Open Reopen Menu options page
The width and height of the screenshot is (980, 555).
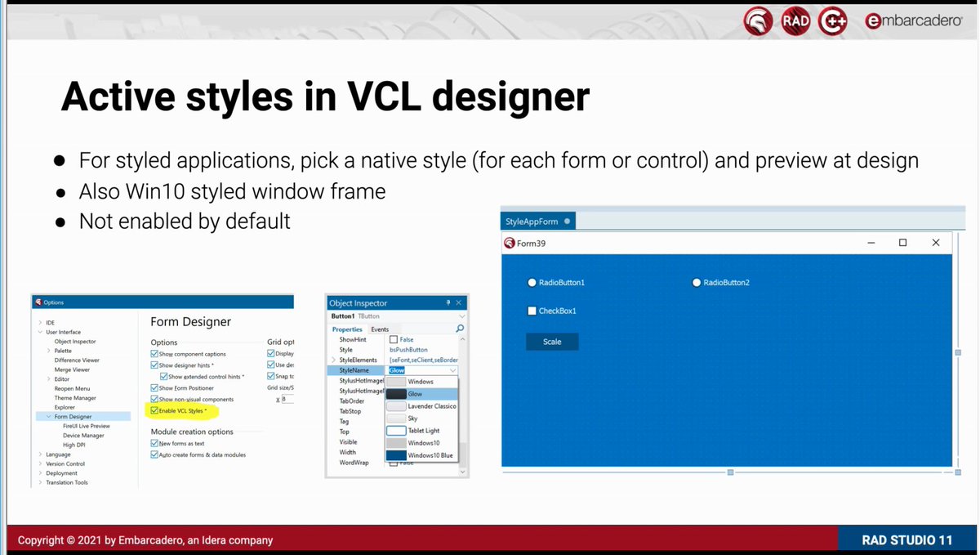72,389
